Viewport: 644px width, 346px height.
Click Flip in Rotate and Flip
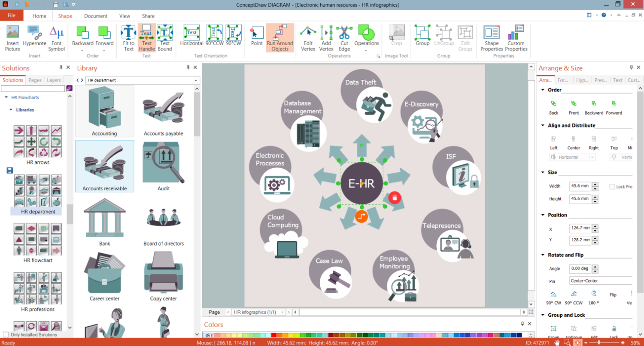point(613,295)
